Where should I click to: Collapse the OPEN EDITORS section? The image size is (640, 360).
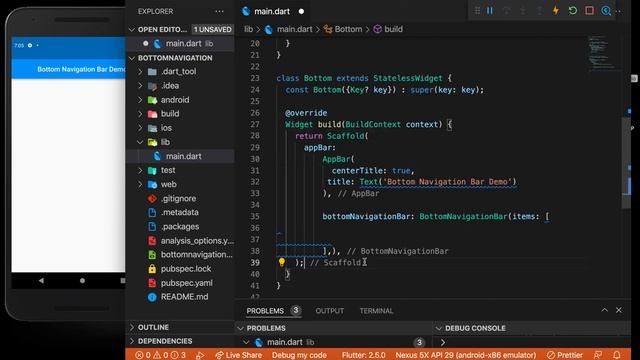coord(131,29)
